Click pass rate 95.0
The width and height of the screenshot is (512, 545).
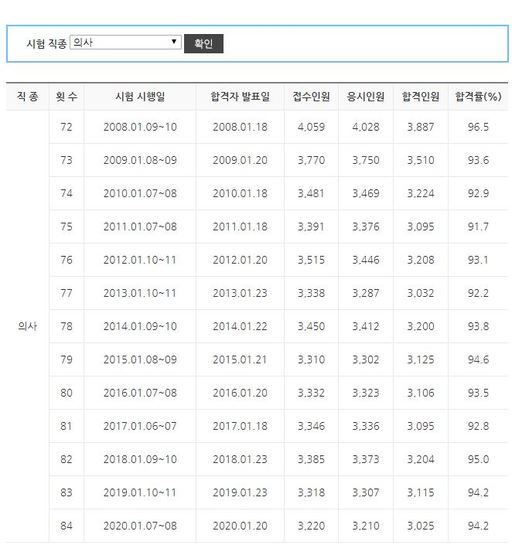point(478,459)
